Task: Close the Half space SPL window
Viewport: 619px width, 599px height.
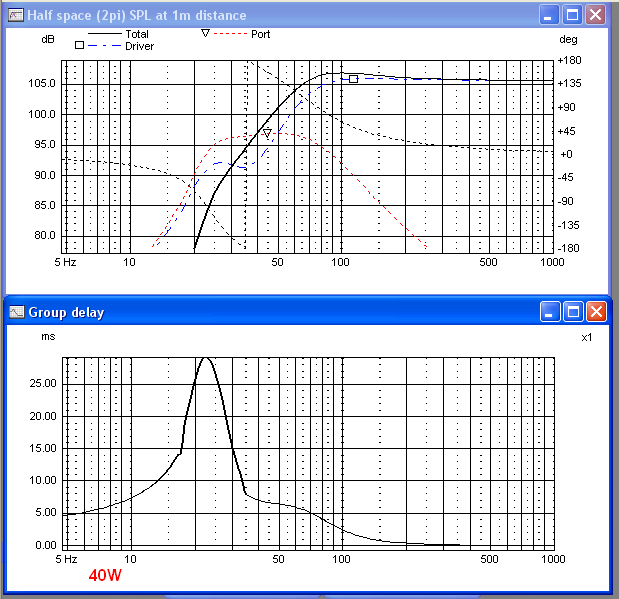Action: pyautogui.click(x=596, y=15)
